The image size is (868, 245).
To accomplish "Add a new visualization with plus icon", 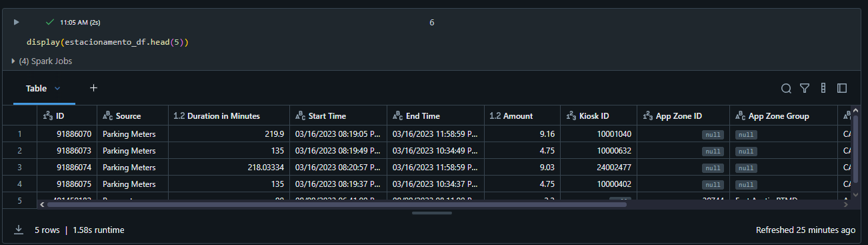I will (x=94, y=87).
